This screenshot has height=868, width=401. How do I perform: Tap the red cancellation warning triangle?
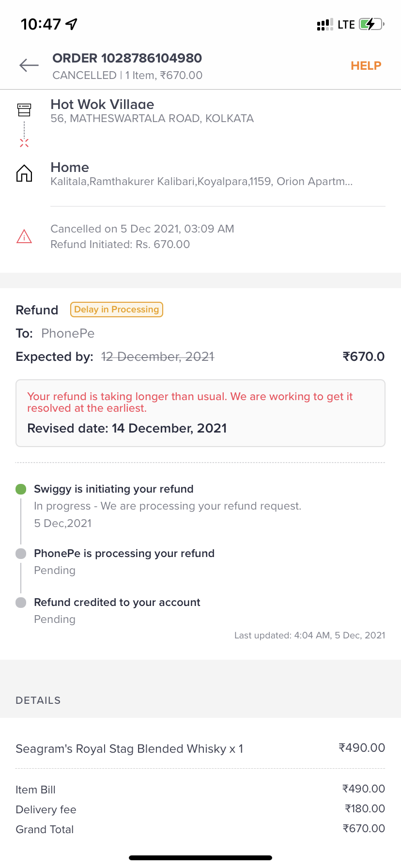[x=24, y=236]
